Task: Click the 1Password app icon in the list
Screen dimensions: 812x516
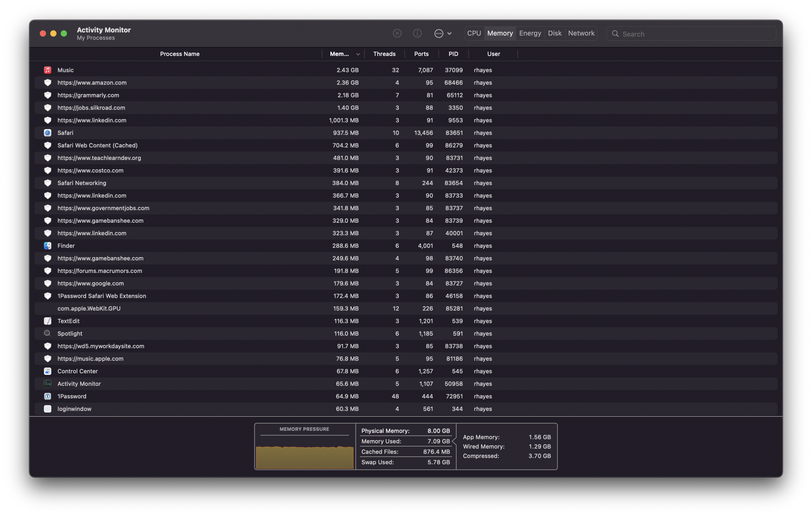Action: [48, 396]
